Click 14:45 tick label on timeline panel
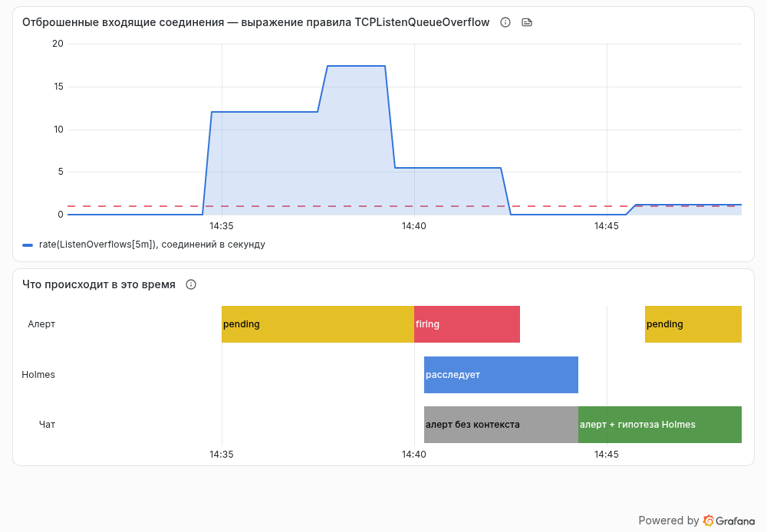Viewport: 767px width, 532px height. (x=607, y=455)
